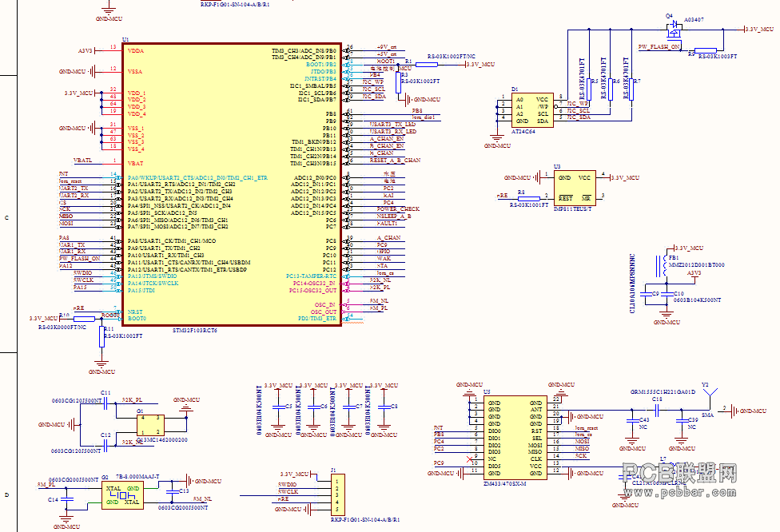The height and width of the screenshot is (532, 780).
Task: Click decoupling capacitor C5 symbol
Action: pyautogui.click(x=278, y=407)
